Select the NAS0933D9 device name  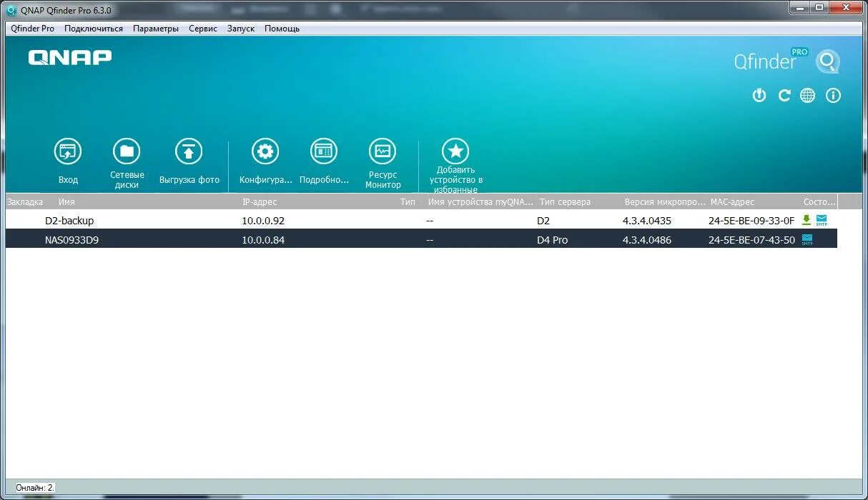71,239
